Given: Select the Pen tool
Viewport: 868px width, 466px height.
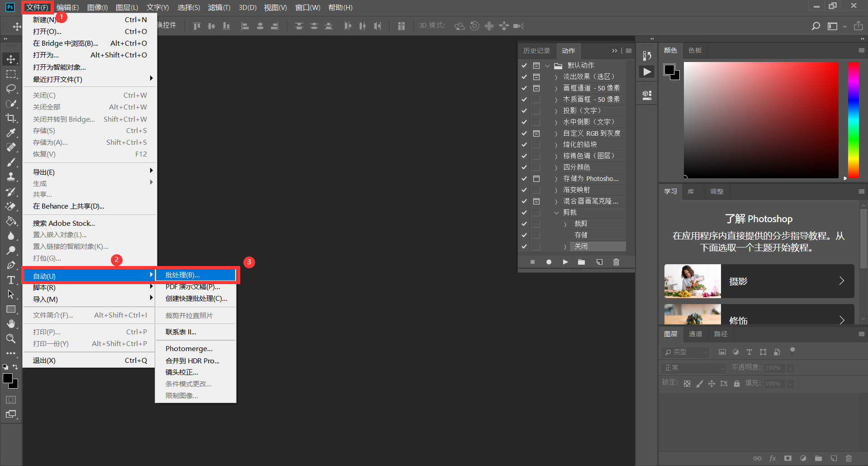Looking at the screenshot, I should click(11, 265).
